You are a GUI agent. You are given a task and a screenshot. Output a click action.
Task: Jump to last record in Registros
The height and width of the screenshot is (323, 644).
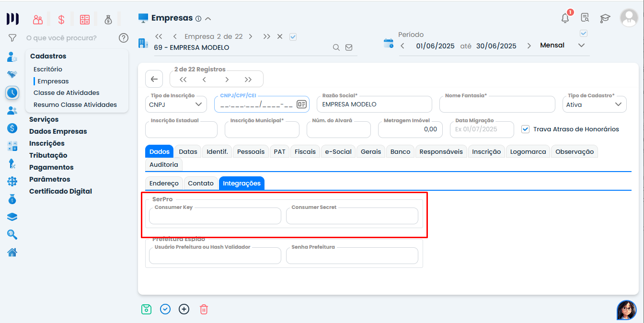pyautogui.click(x=248, y=80)
